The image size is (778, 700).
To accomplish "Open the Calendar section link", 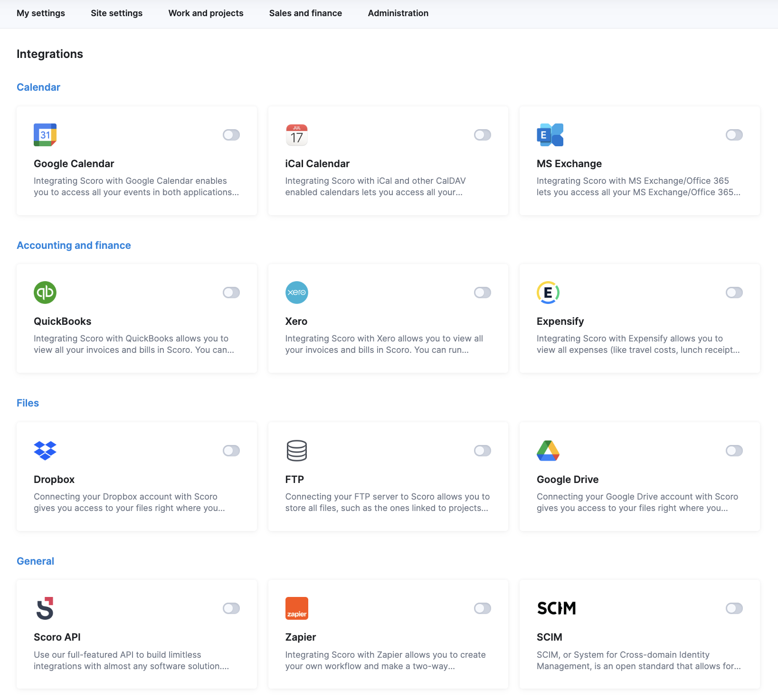I will point(38,87).
